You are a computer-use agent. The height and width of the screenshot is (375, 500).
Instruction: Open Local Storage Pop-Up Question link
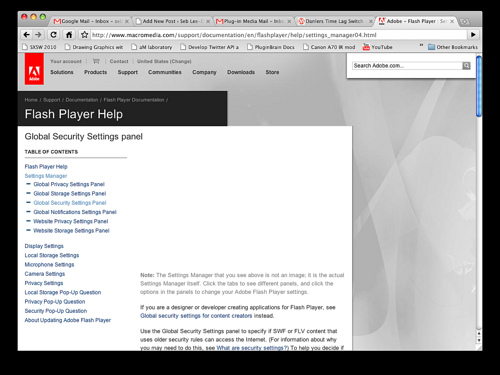(x=63, y=292)
